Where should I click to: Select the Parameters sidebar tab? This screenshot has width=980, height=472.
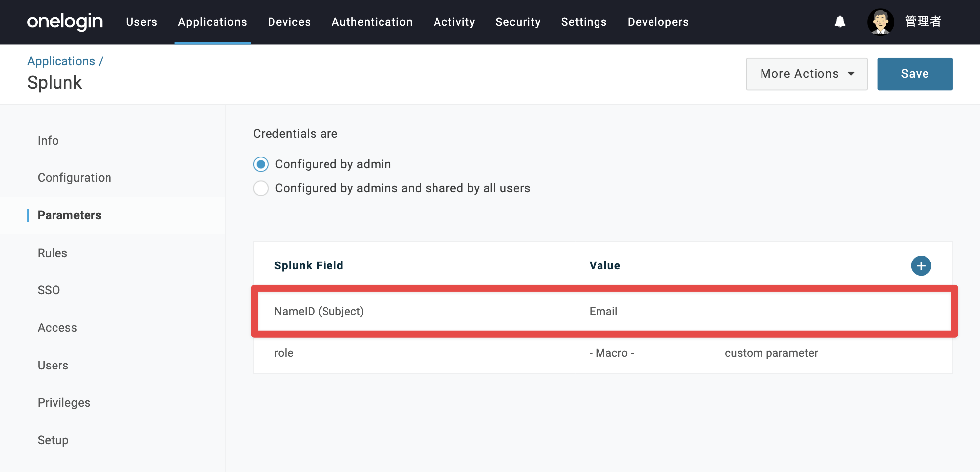(x=69, y=215)
